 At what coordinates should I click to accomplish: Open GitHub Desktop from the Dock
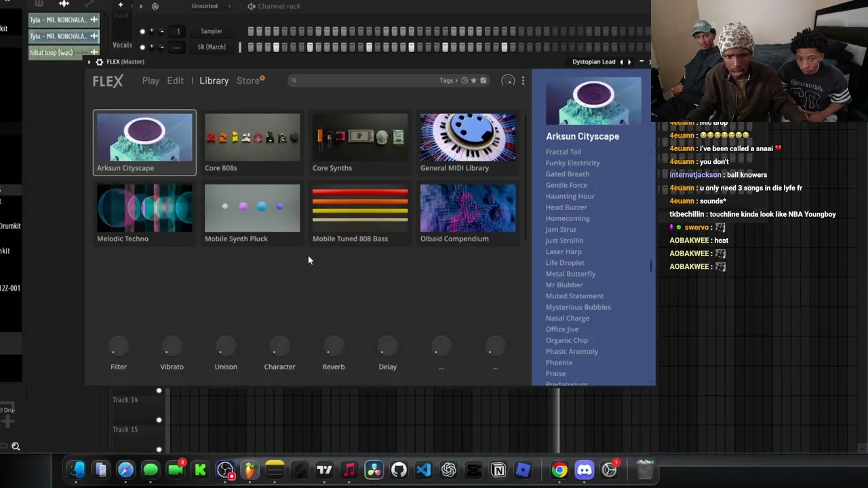click(x=399, y=470)
